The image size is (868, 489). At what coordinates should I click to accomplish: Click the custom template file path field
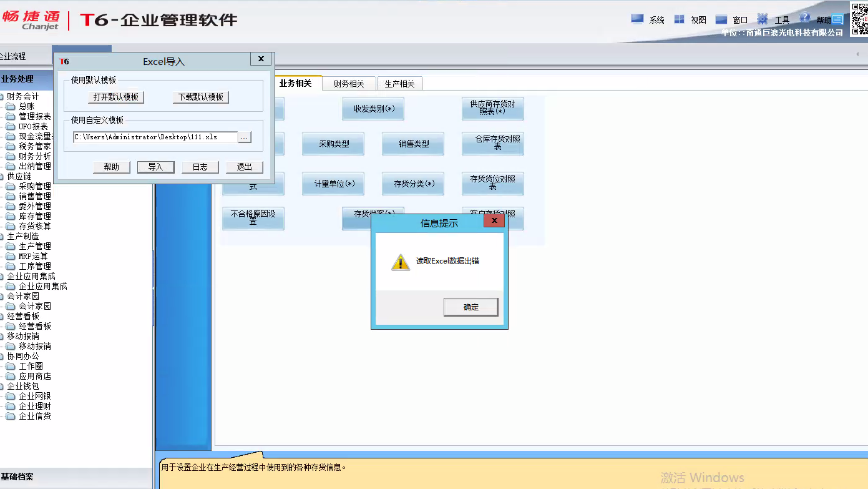click(x=155, y=137)
